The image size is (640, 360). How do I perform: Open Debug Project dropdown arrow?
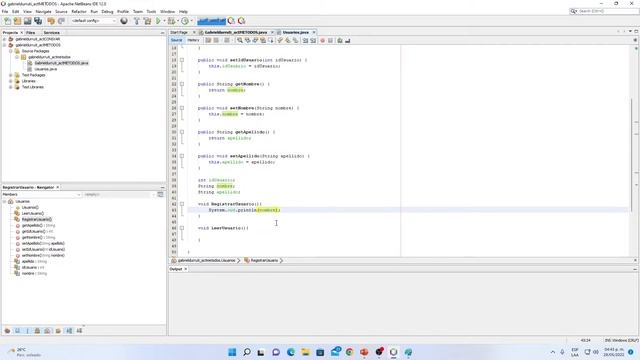(178, 21)
